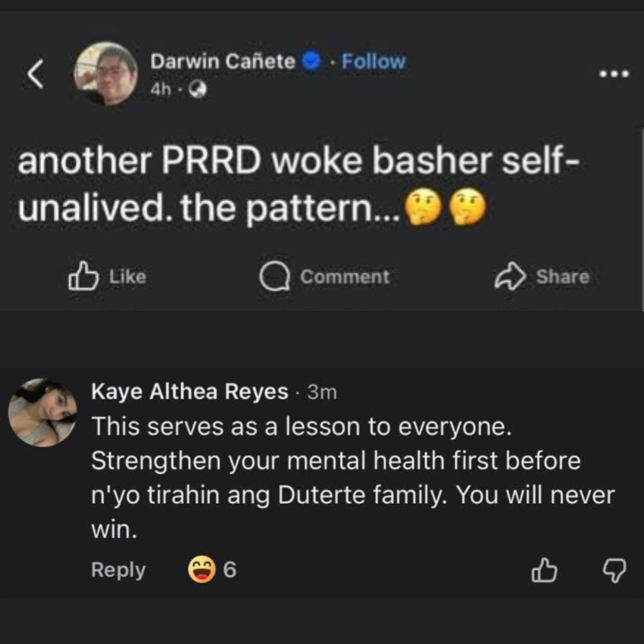Reply to Kaye Althea Reyes's comment
644x644 pixels.
pyautogui.click(x=118, y=570)
